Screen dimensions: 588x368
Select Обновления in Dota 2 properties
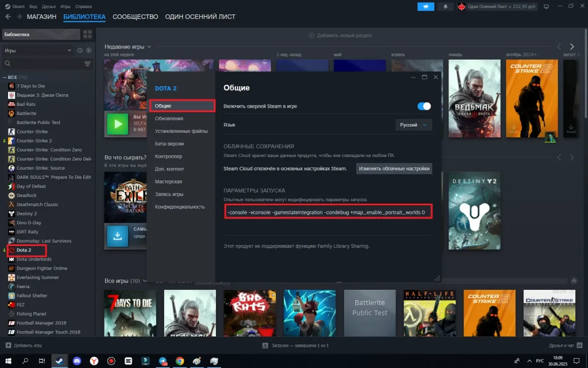tap(169, 118)
